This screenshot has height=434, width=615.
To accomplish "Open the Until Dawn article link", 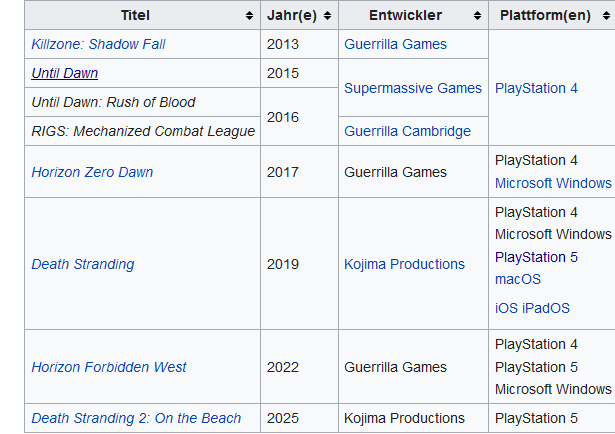I will click(65, 73).
